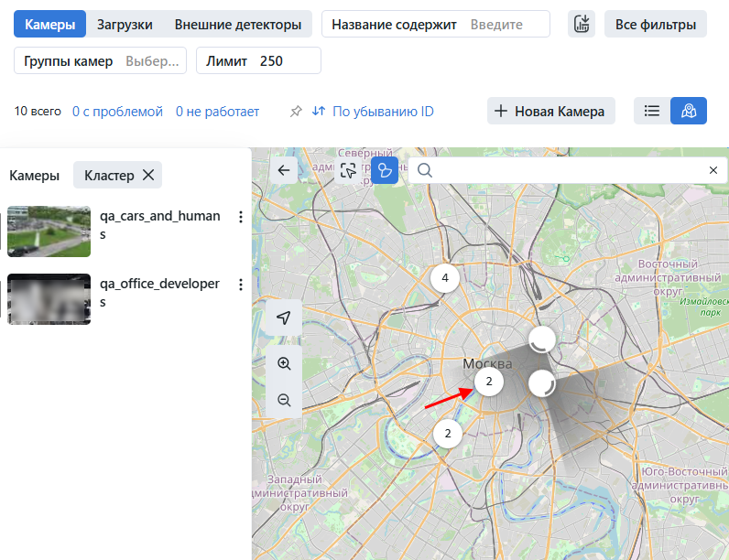Remove the Кластер filter chip
Screen dimensions: 729x560
pyautogui.click(x=148, y=175)
